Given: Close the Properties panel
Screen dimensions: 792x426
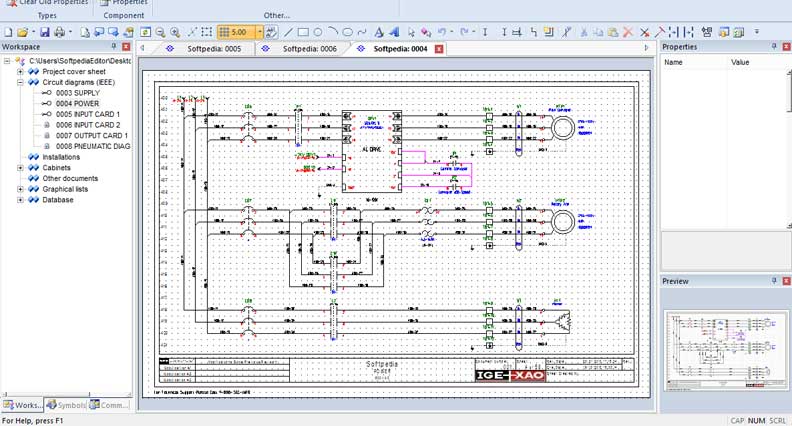Looking at the screenshot, I should pyautogui.click(x=786, y=46).
